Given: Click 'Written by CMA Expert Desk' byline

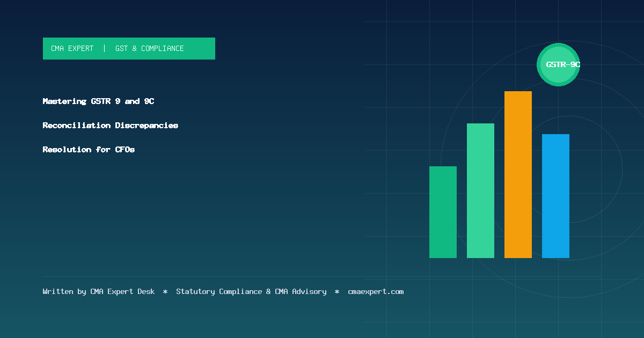Looking at the screenshot, I should click(x=99, y=292).
